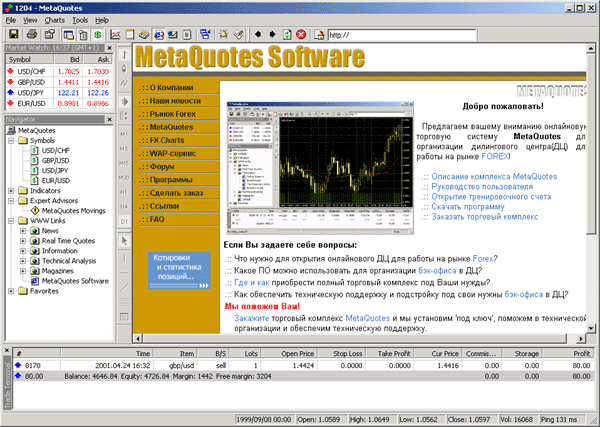Open the Help menu
600x427 pixels.
coord(102,20)
